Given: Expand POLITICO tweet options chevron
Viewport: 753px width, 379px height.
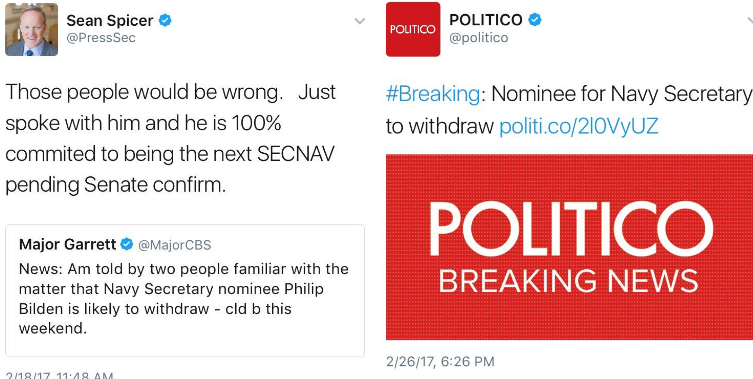Looking at the screenshot, I should tap(750, 20).
